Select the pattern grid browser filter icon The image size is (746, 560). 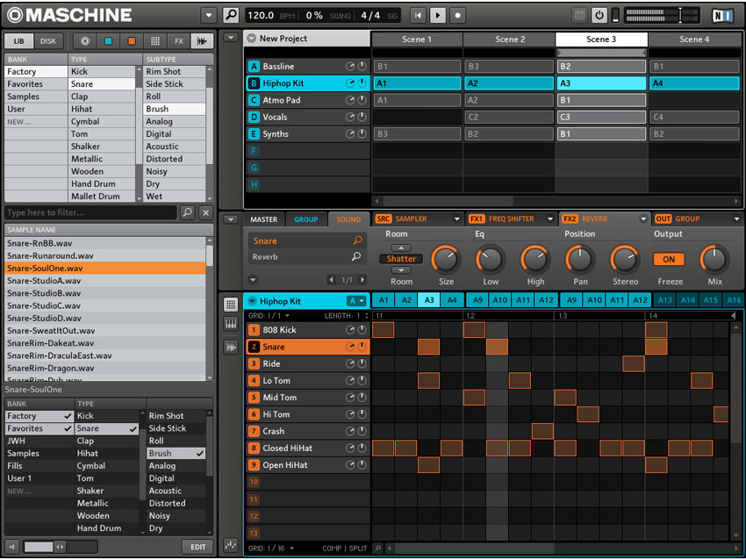pyautogui.click(x=154, y=41)
